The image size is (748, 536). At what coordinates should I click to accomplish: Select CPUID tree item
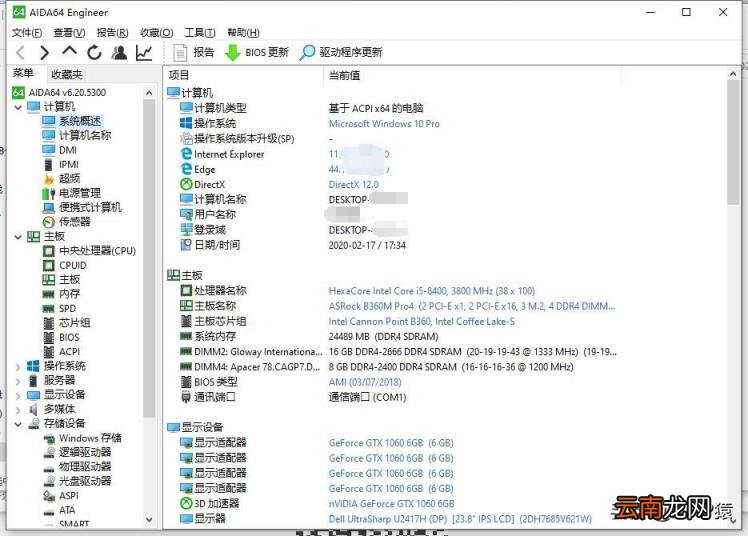point(64,265)
